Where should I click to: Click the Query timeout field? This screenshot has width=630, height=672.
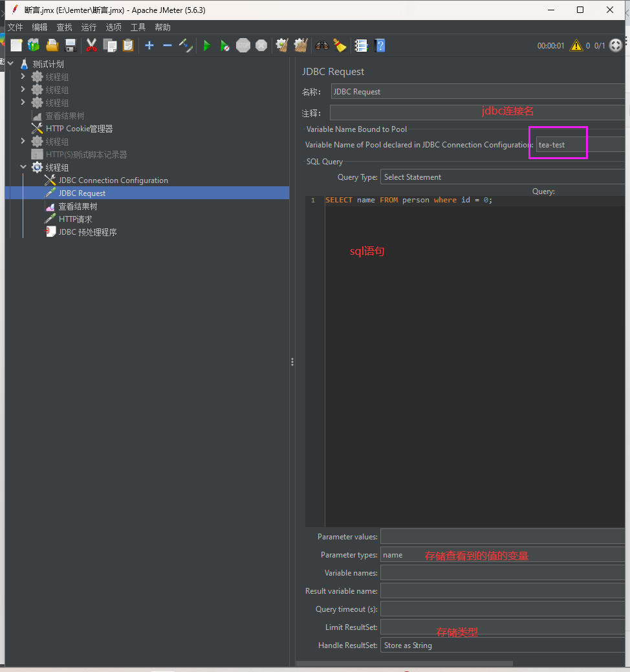[503, 609]
